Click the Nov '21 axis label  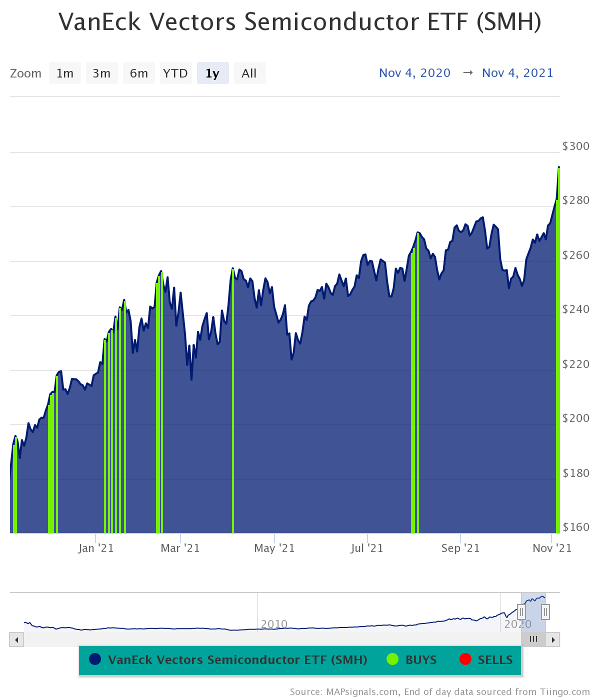click(x=552, y=548)
